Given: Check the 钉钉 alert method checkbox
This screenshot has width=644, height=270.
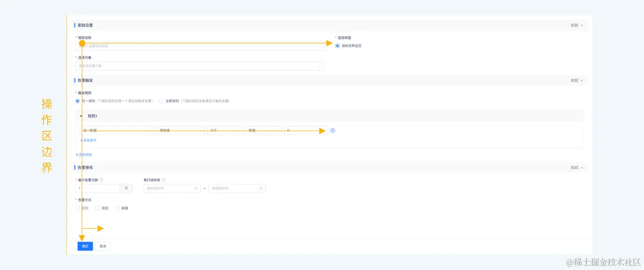Looking at the screenshot, I should pyautogui.click(x=78, y=208).
